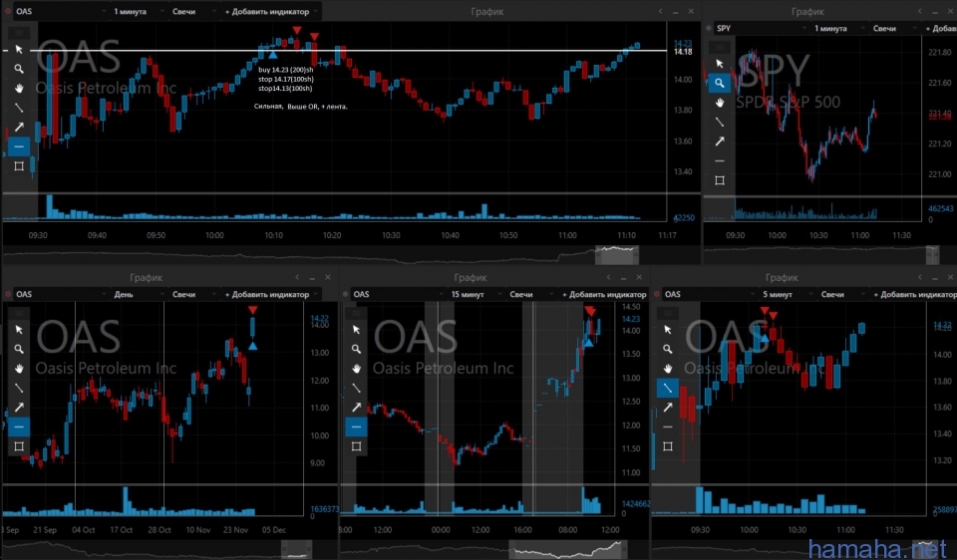Screen dimensions: 957x560
Task: Click the 'График' title of the 5-minute panel
Action: [782, 278]
